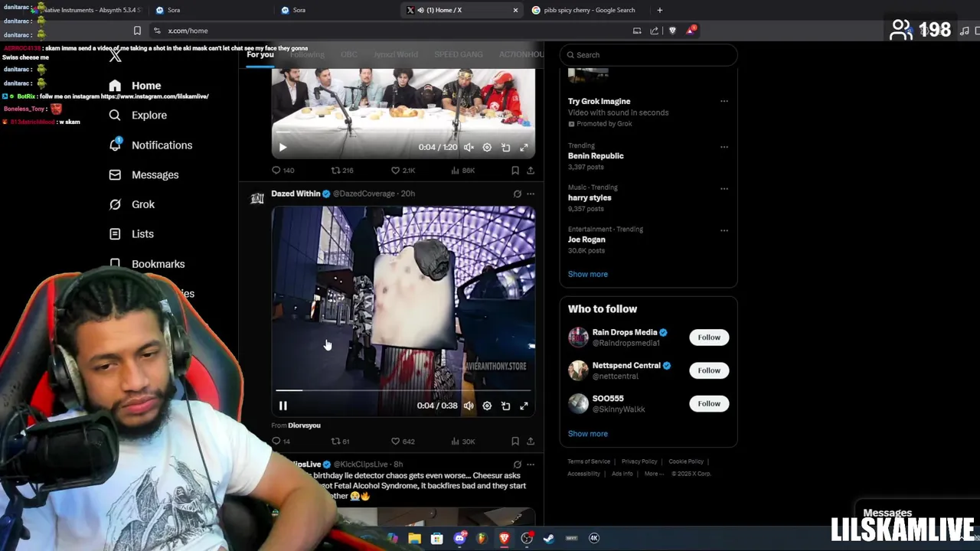Reply to the post with 140 replies

click(283, 171)
